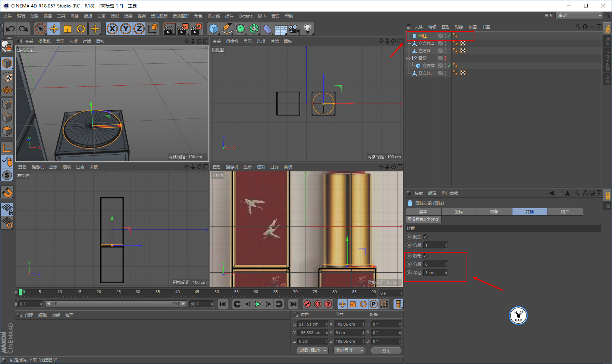Maximize the top view panel toggle icon

pyautogui.click(x=400, y=41)
